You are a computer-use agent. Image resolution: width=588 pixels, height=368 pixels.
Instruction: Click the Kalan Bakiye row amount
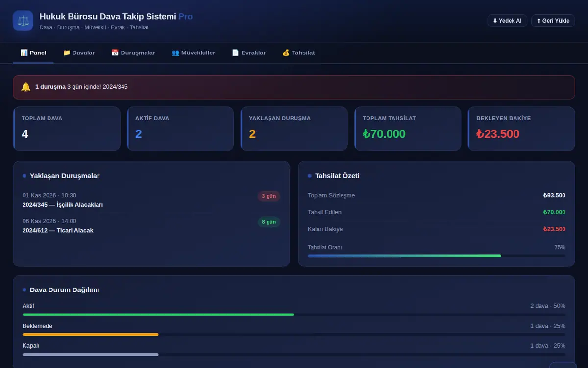coord(554,229)
